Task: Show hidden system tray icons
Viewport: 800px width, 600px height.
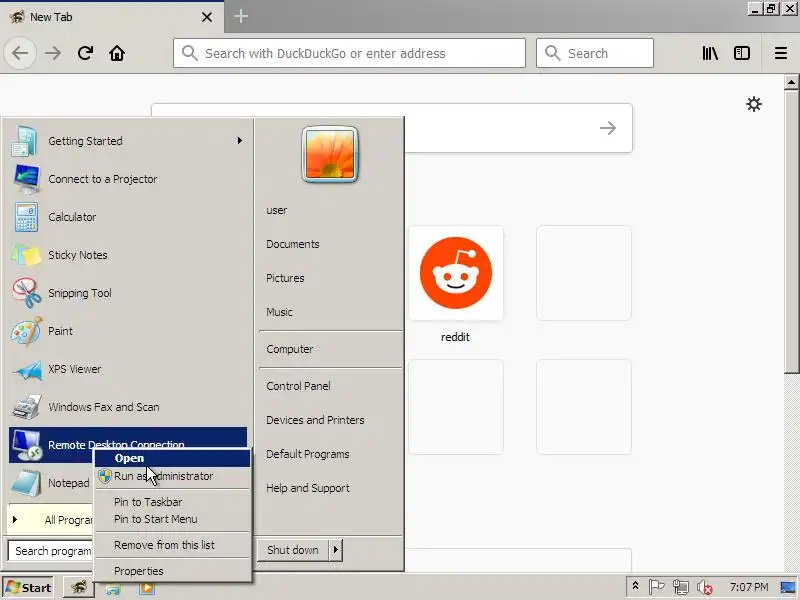Action: tap(635, 587)
